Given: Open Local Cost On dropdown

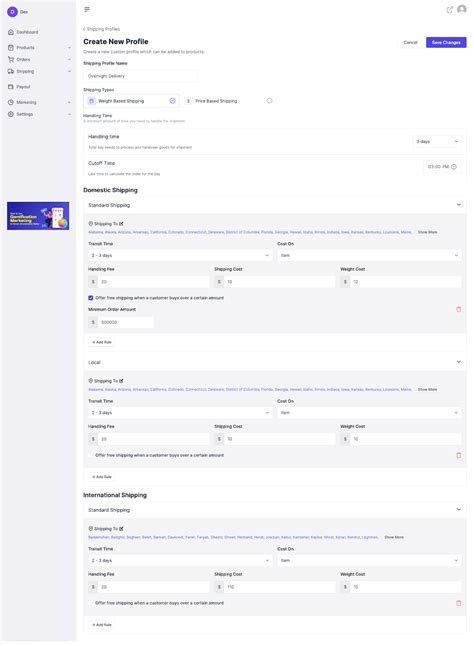Looking at the screenshot, I should point(369,413).
